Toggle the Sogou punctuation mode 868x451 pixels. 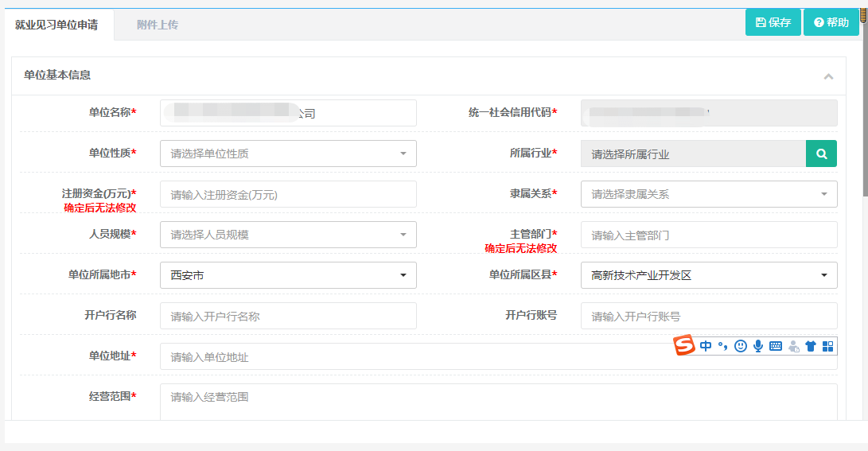(x=723, y=346)
